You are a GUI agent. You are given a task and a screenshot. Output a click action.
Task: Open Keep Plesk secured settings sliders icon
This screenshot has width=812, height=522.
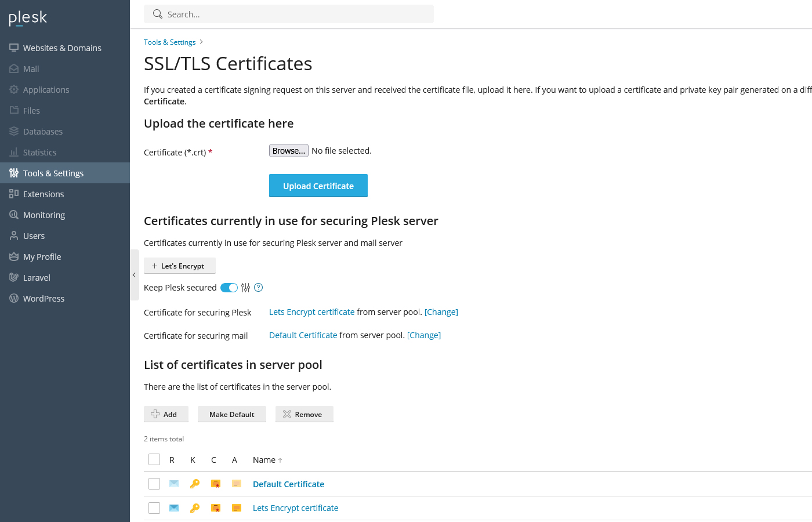(x=245, y=287)
